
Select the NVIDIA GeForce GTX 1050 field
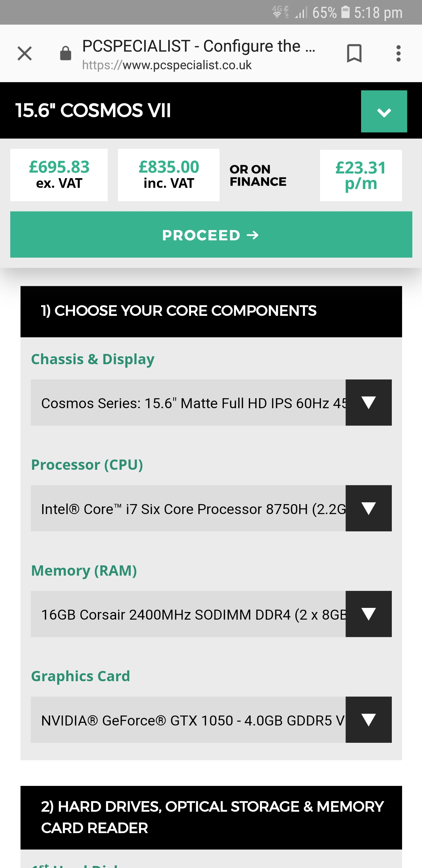[x=188, y=720]
